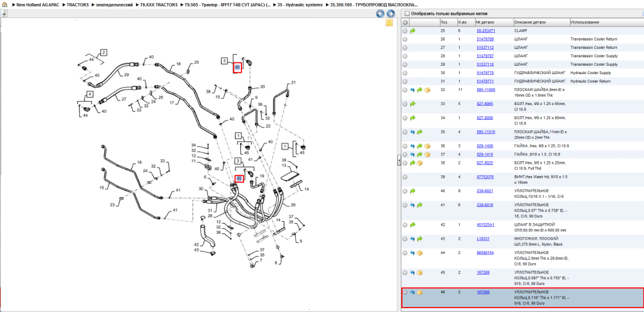This screenshot has width=644, height=312.
Task: Add CLAMP row 25 with its plus icon
Action: 405,31
